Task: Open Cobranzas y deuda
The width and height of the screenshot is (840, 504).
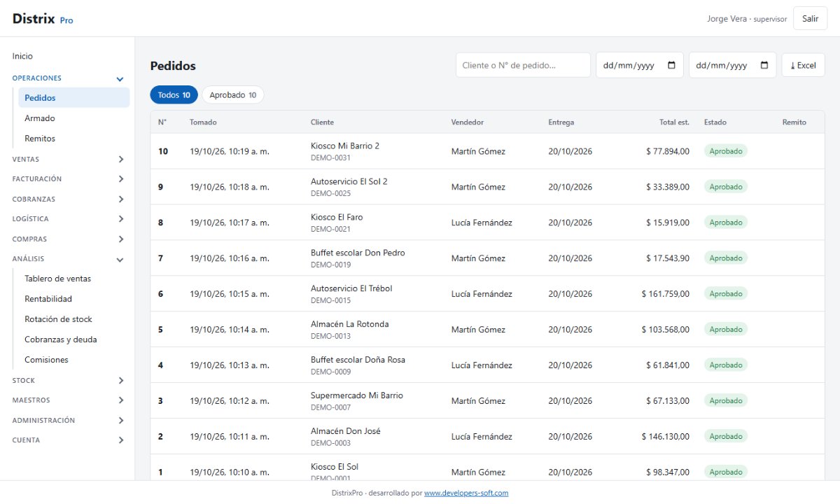Action: 74,339
